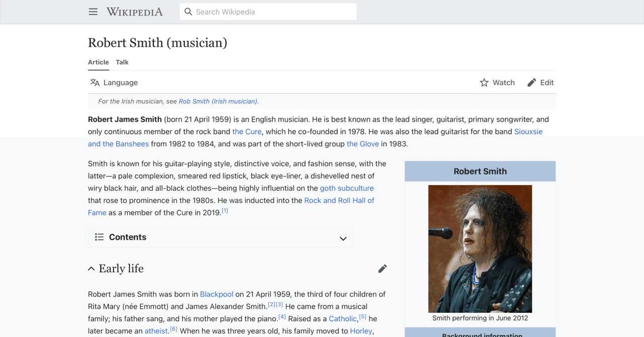Click citation reference [5]
Viewport: 644px width, 337px height.
pos(363,316)
